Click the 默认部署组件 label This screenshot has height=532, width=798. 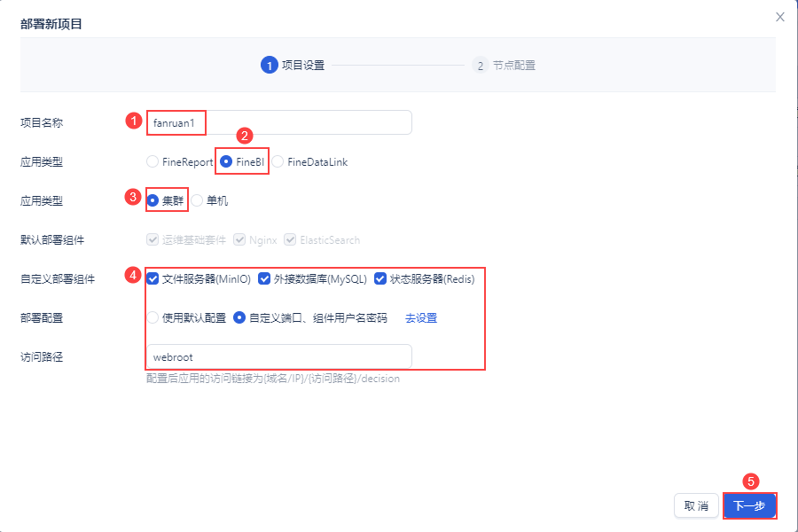[52, 239]
